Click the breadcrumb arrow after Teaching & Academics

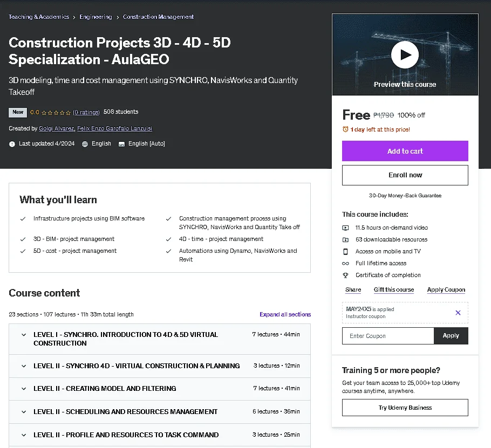[x=74, y=17]
